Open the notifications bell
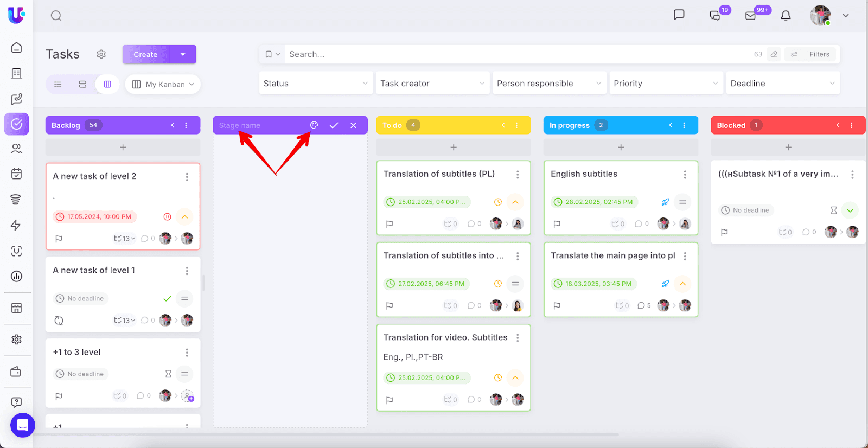Image resolution: width=868 pixels, height=448 pixels. (786, 16)
